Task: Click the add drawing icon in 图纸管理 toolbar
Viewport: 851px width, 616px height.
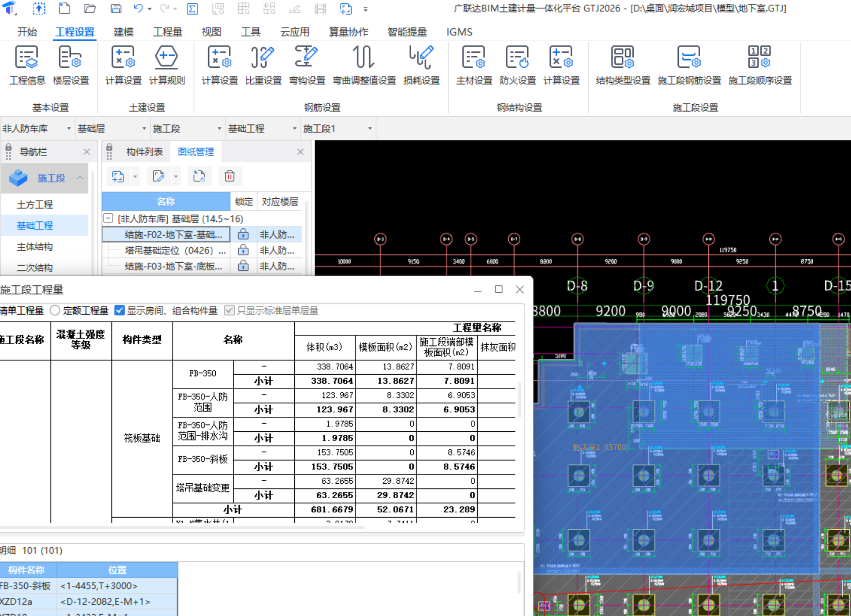Action: (118, 176)
